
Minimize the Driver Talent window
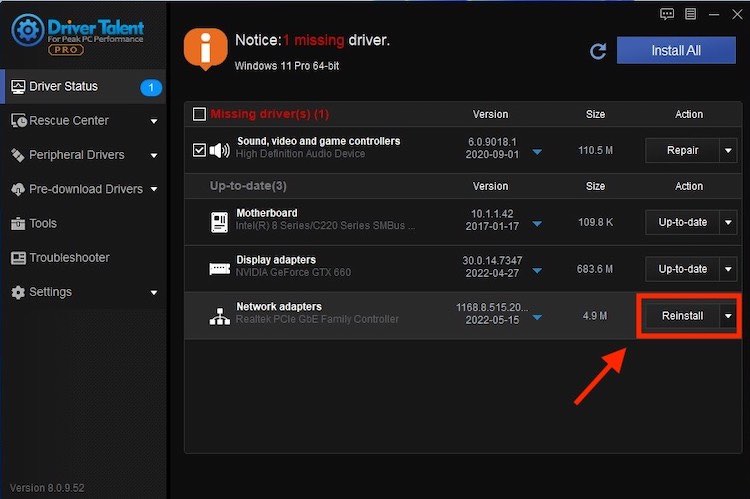click(x=714, y=14)
